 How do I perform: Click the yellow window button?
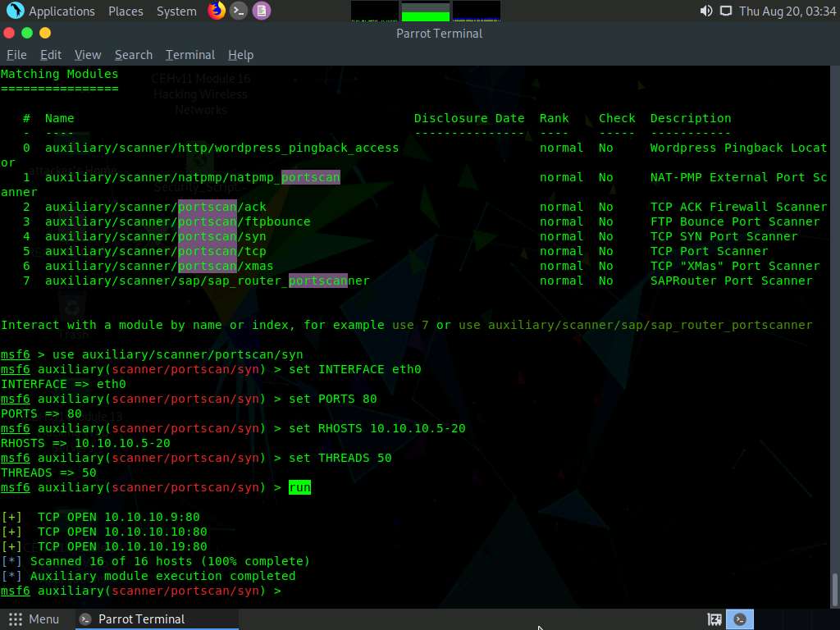pyautogui.click(x=45, y=33)
